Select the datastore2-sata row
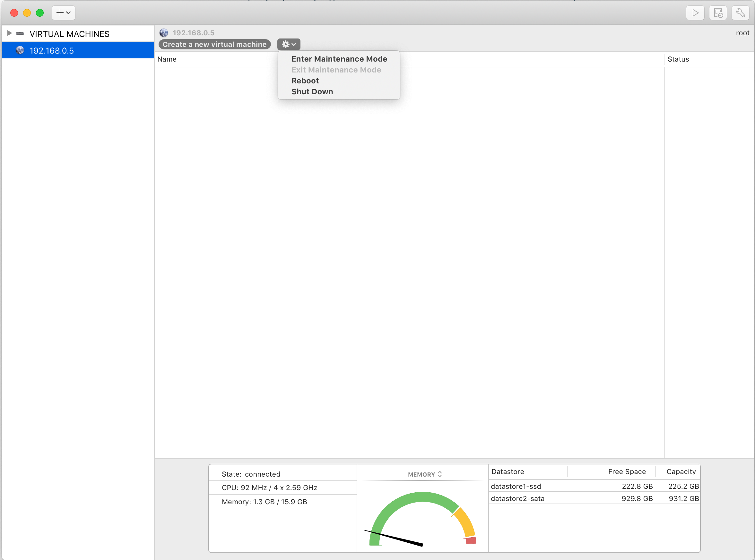755x560 pixels. [517, 498]
